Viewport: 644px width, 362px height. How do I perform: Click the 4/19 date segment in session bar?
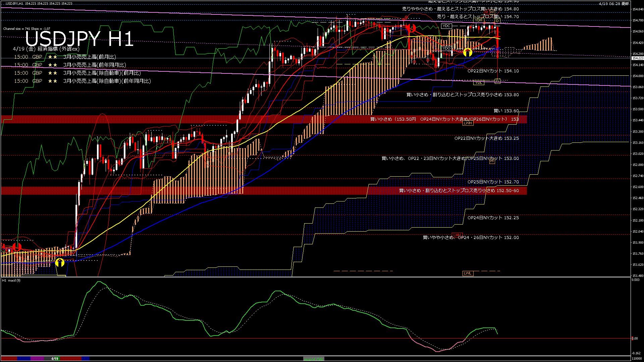pos(55,359)
